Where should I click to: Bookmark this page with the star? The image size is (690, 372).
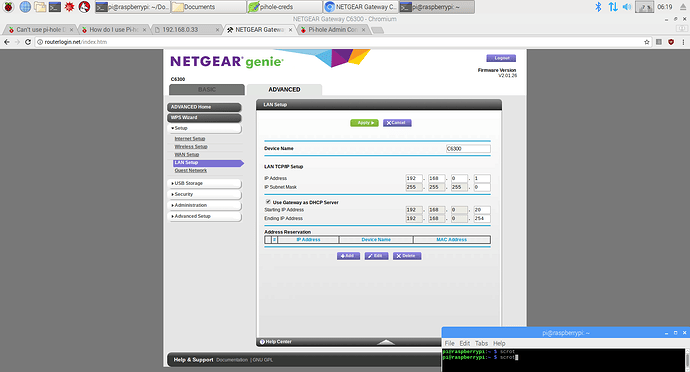(x=646, y=42)
